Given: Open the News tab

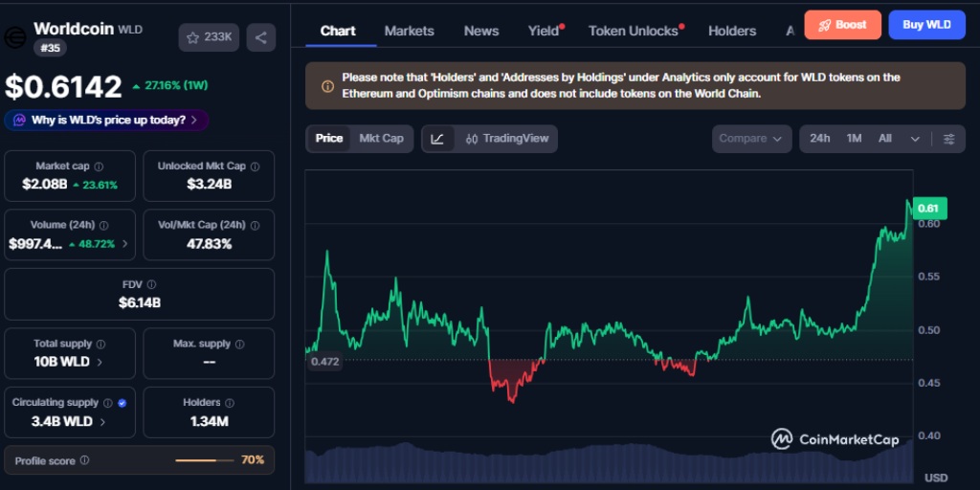Looking at the screenshot, I should click(x=481, y=31).
